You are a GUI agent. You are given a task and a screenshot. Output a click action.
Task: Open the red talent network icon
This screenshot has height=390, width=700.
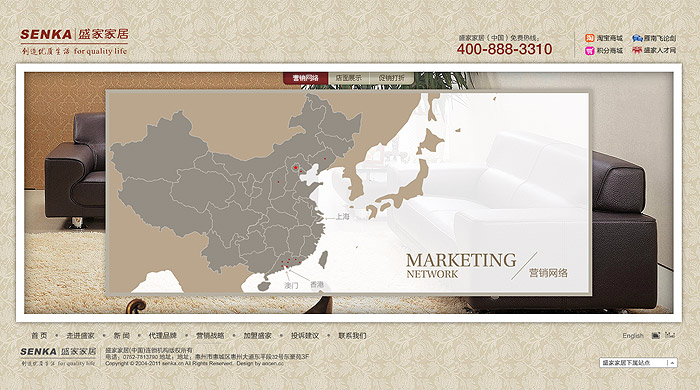coord(637,50)
